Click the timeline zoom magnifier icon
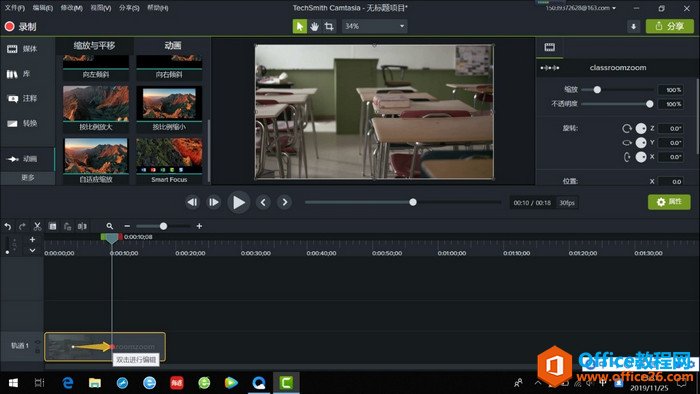 [110, 226]
